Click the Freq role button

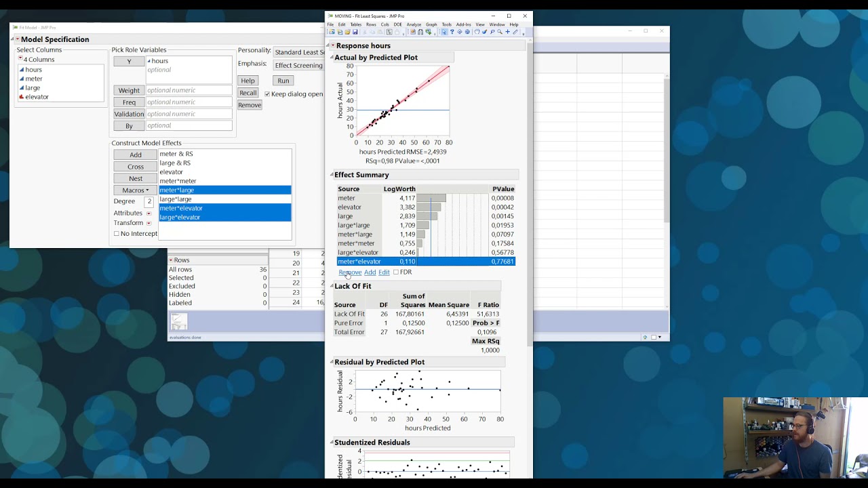click(x=129, y=102)
